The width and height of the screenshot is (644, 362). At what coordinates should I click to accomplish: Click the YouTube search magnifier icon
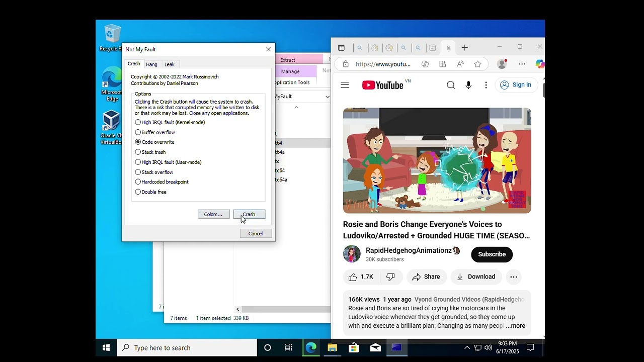click(x=451, y=85)
